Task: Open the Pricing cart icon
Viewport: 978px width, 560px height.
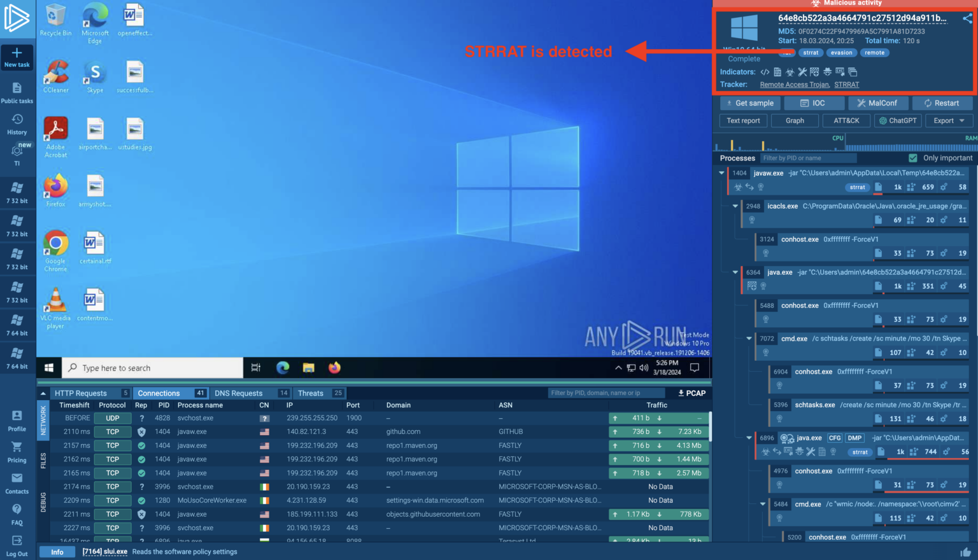Action: click(x=17, y=447)
